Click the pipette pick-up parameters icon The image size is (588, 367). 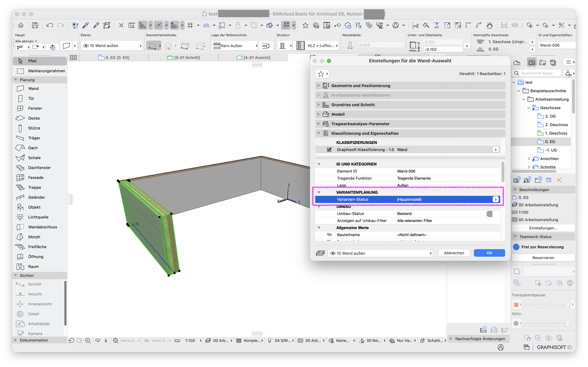click(x=86, y=25)
